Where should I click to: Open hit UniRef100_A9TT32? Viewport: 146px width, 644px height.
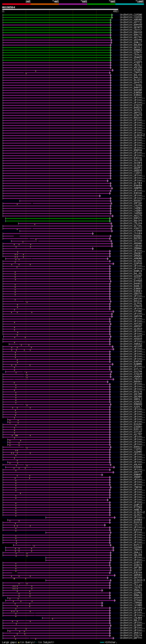[x=131, y=22]
